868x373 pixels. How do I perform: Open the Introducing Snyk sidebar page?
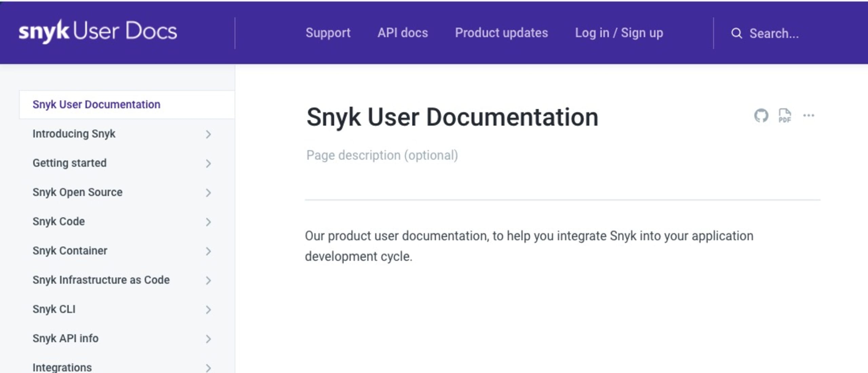[74, 134]
